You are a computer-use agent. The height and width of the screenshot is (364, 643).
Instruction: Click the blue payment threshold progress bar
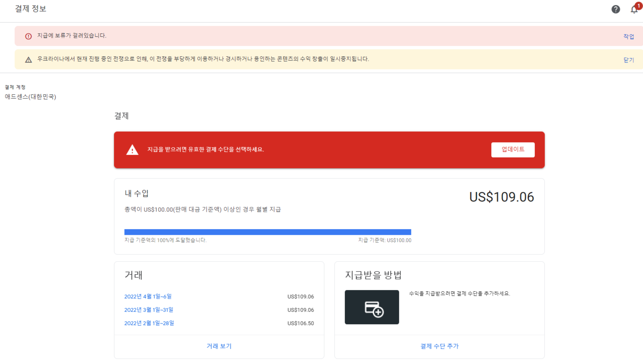point(268,232)
